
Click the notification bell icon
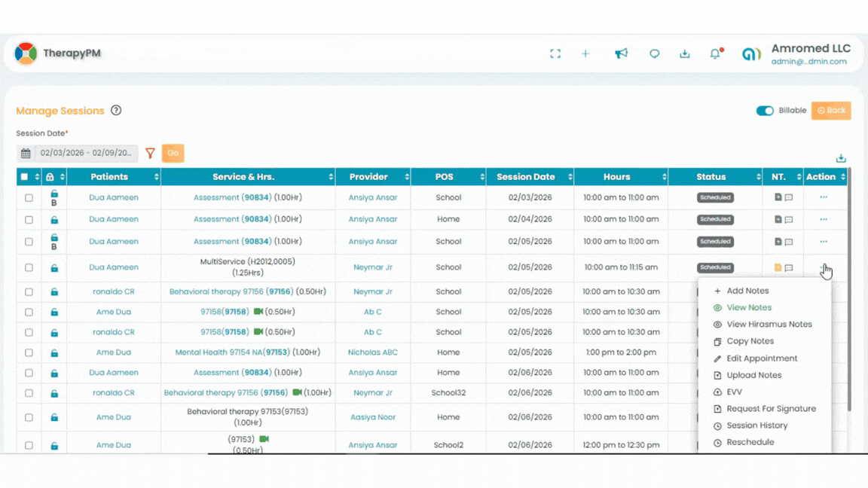pos(716,53)
